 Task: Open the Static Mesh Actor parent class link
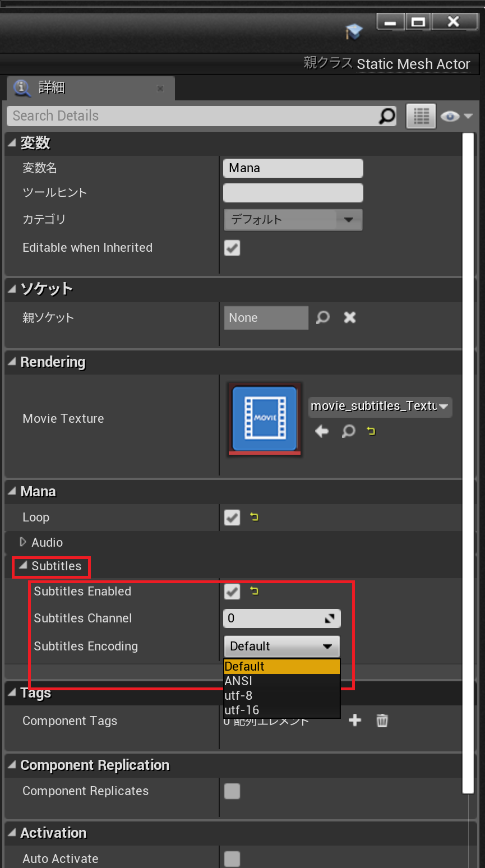(413, 64)
